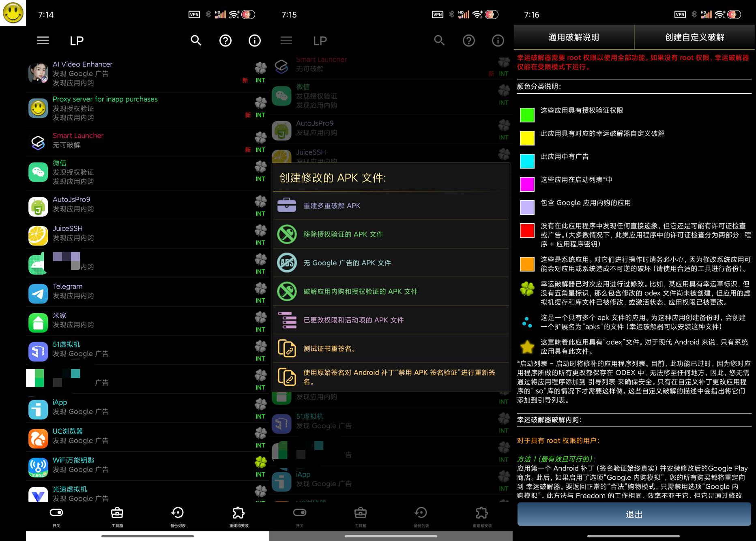Tap the clover icon in the red Smart Launcher row

point(260,138)
